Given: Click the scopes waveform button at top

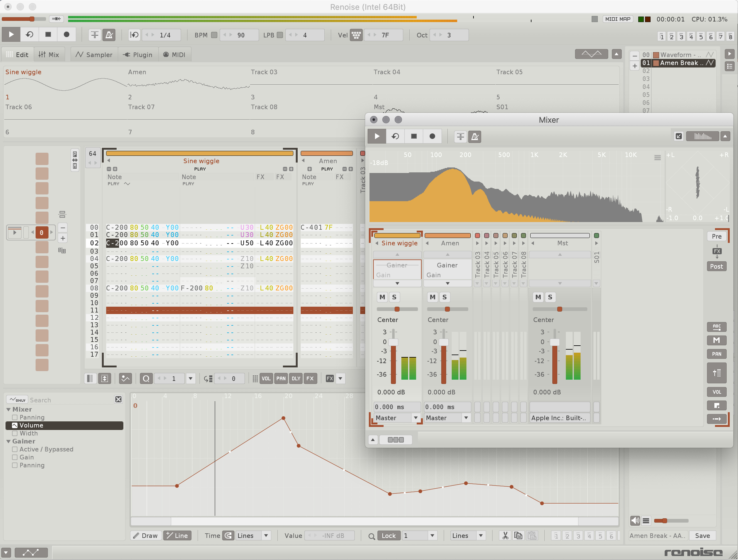Looking at the screenshot, I should 591,54.
